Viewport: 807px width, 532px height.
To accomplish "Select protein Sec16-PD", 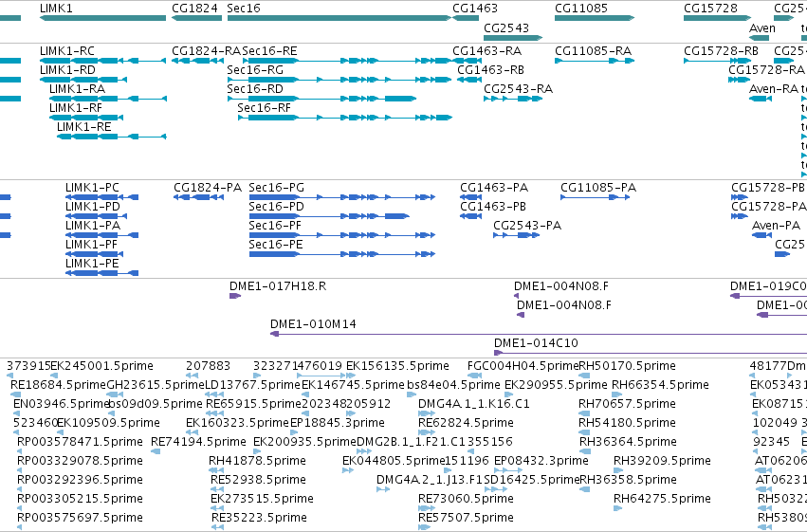I will coord(276,207).
